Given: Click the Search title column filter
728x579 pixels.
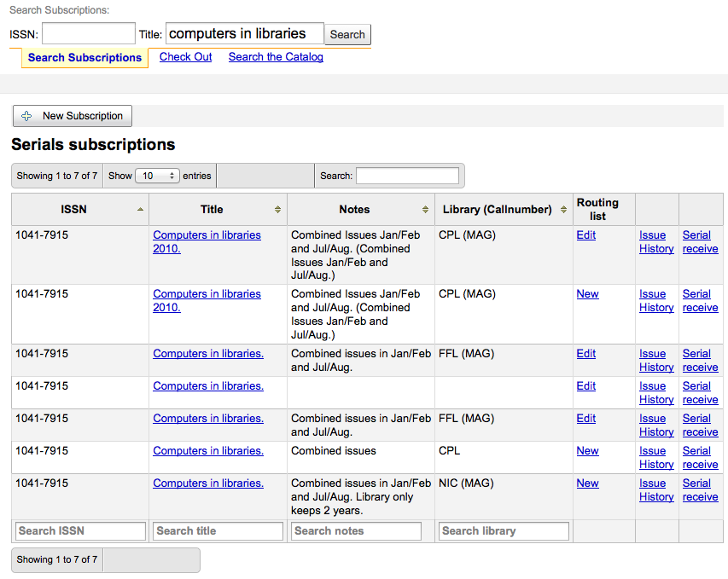Looking at the screenshot, I should [x=218, y=531].
